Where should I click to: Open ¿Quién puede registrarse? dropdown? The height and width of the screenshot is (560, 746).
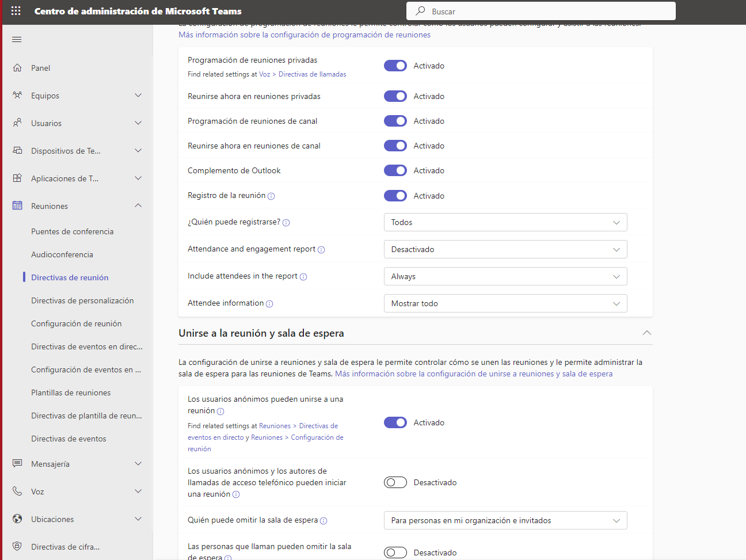[505, 222]
